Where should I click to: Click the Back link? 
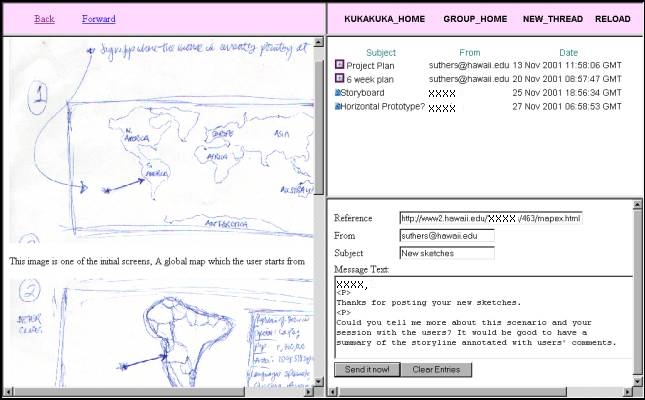click(x=44, y=19)
